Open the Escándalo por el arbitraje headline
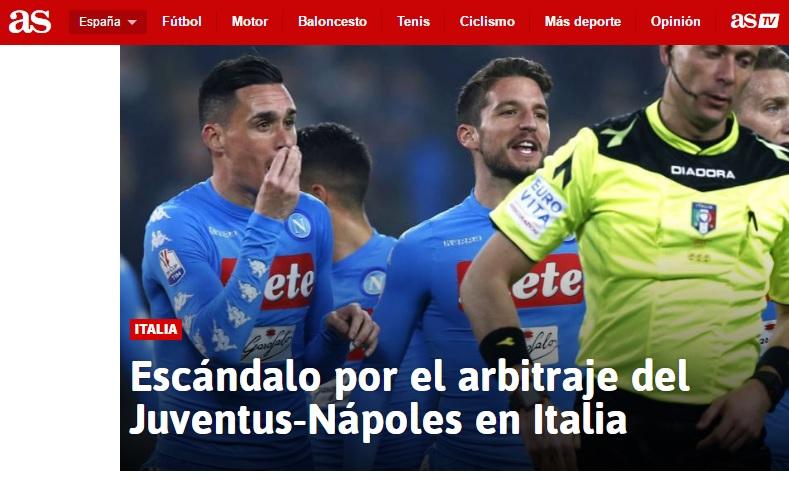This screenshot has height=489, width=789. click(x=409, y=377)
